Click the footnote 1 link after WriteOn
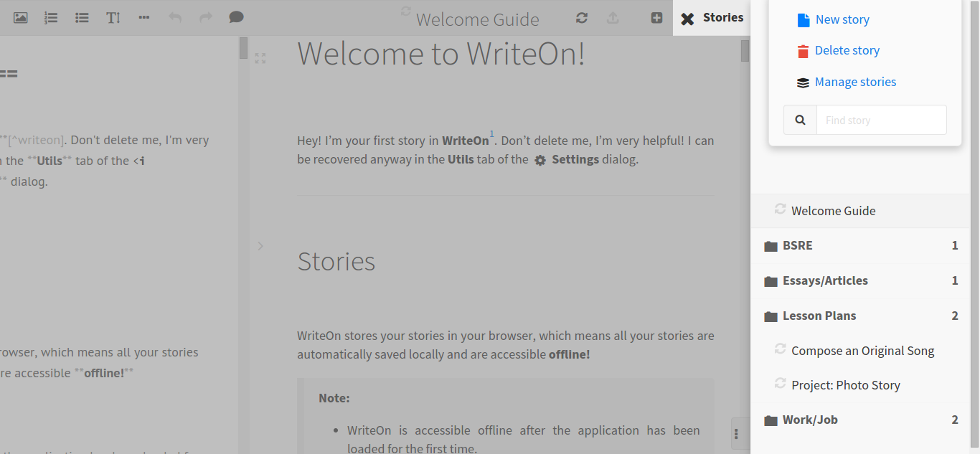This screenshot has width=980, height=454. pyautogui.click(x=492, y=134)
